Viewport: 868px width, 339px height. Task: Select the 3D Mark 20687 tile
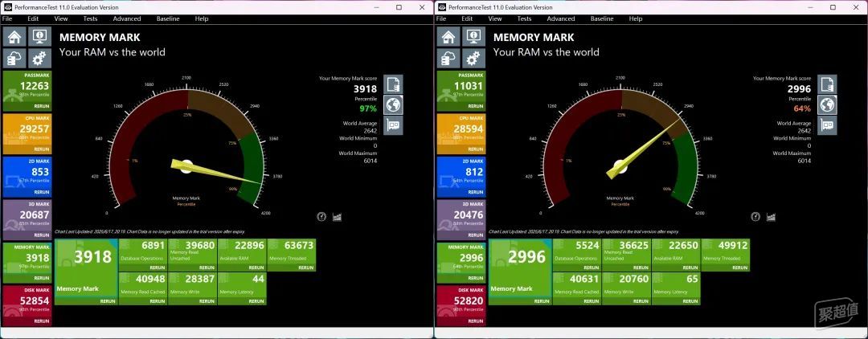[x=27, y=219]
